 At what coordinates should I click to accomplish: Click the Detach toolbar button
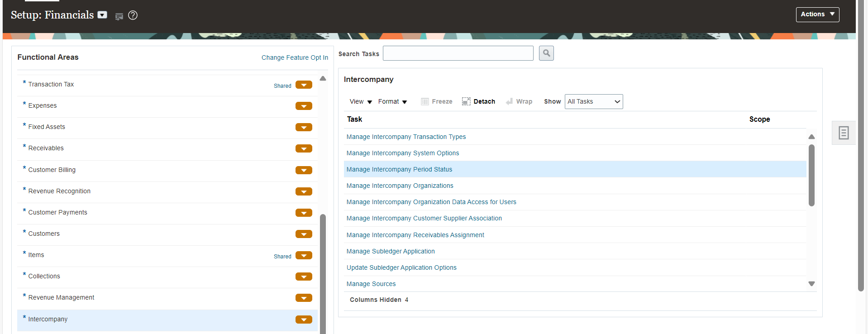pyautogui.click(x=478, y=102)
